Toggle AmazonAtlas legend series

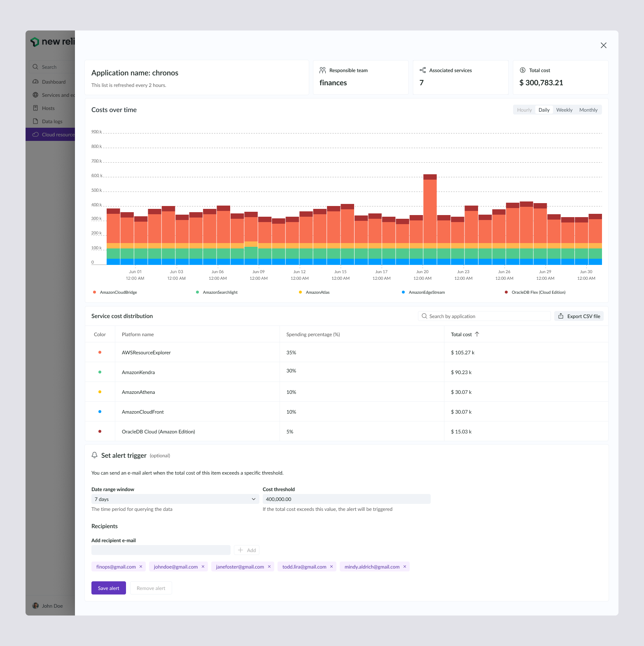tap(314, 292)
